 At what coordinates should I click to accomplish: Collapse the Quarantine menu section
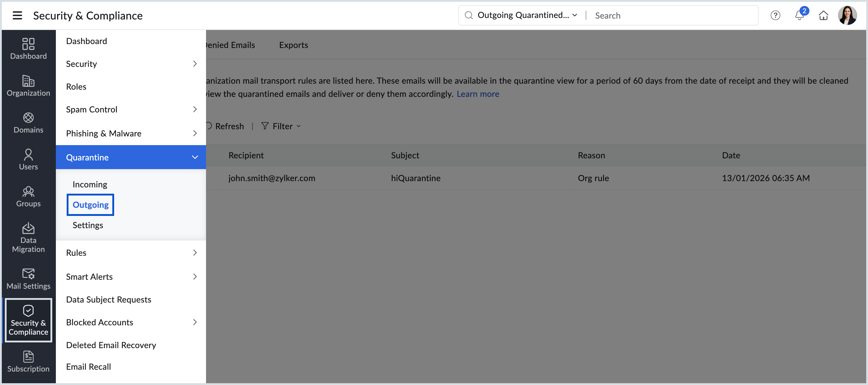tap(195, 157)
